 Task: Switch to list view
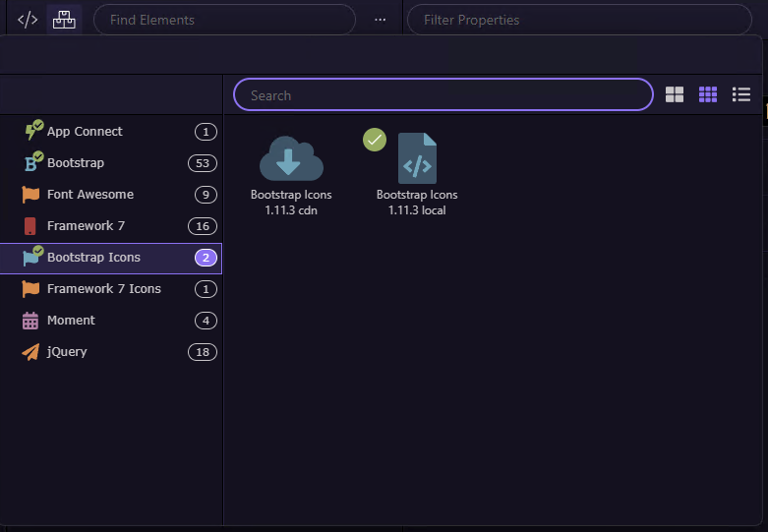point(741,94)
